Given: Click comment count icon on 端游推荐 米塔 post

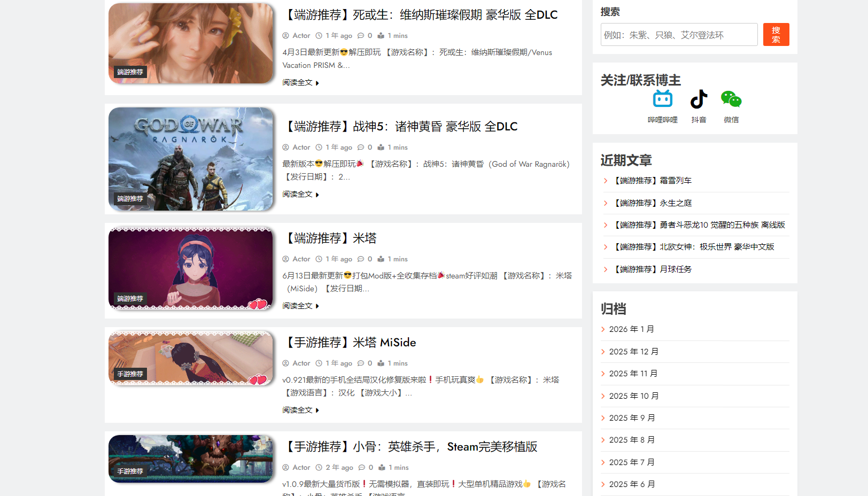Looking at the screenshot, I should [361, 259].
